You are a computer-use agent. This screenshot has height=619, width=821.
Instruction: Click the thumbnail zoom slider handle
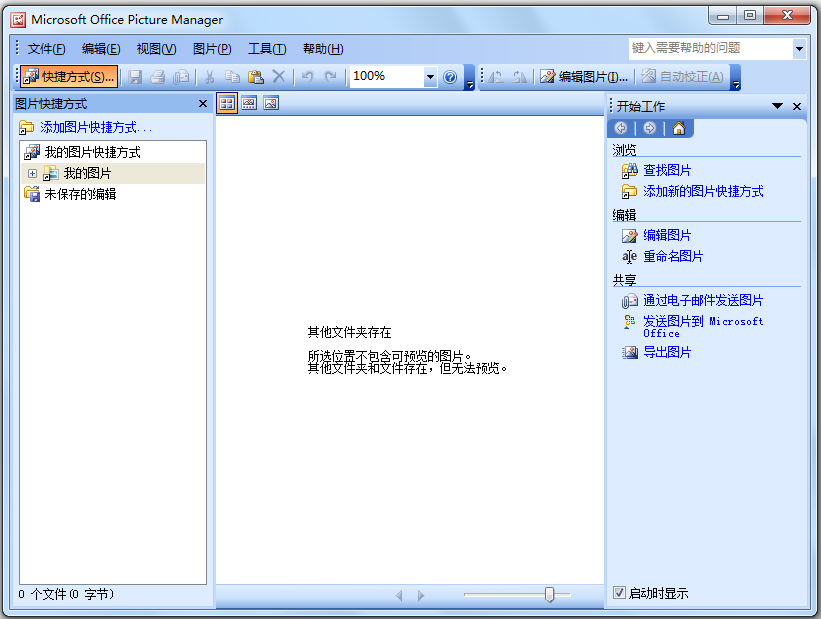pos(549,594)
